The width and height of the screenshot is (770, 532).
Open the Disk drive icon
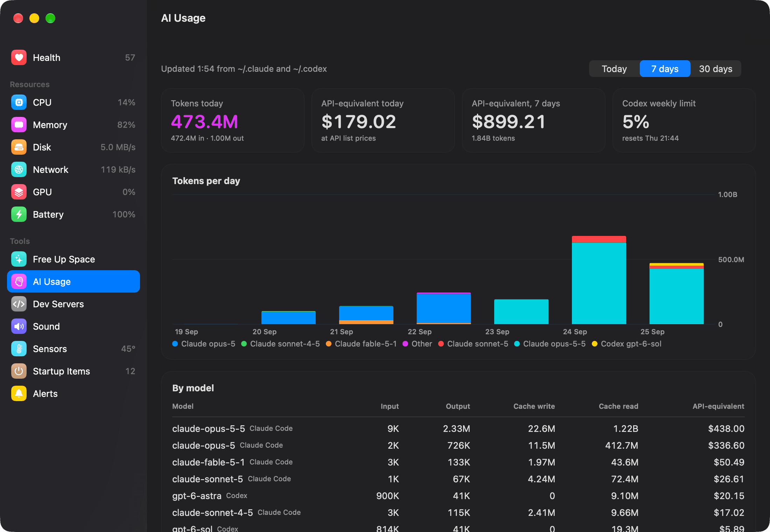[19, 147]
